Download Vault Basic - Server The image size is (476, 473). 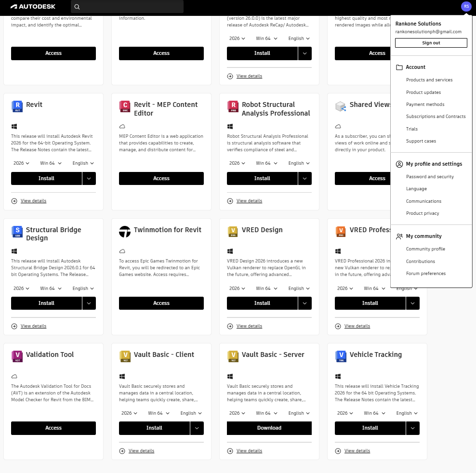[269, 428]
